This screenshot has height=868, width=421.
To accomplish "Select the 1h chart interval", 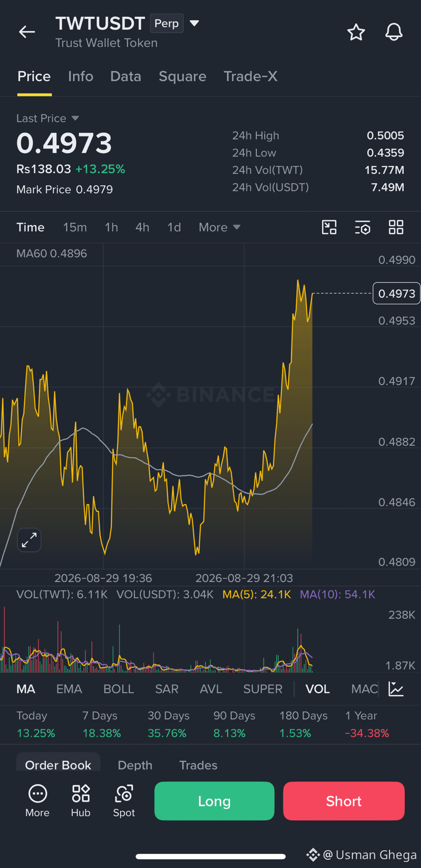I will 111,227.
